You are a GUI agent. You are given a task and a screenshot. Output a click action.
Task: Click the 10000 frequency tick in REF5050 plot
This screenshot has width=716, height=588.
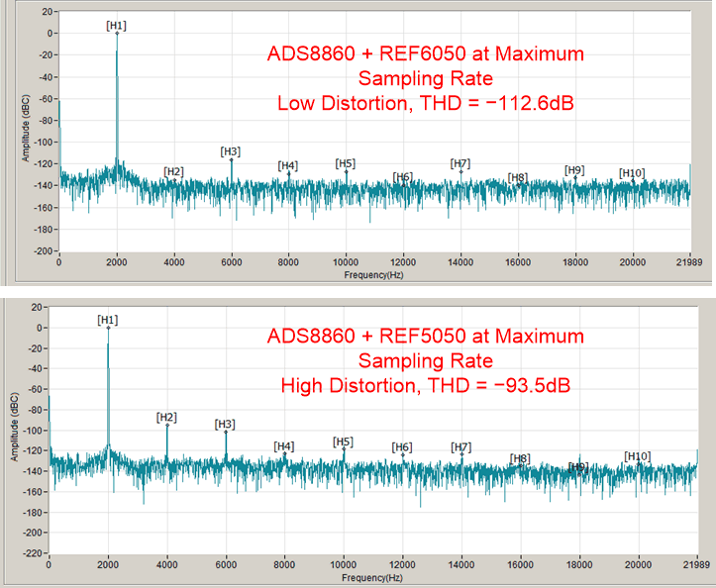[344, 564]
